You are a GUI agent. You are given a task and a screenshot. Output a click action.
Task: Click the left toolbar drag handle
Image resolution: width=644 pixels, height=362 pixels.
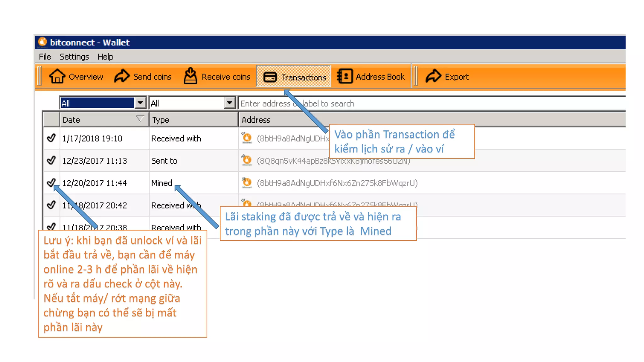click(x=39, y=76)
